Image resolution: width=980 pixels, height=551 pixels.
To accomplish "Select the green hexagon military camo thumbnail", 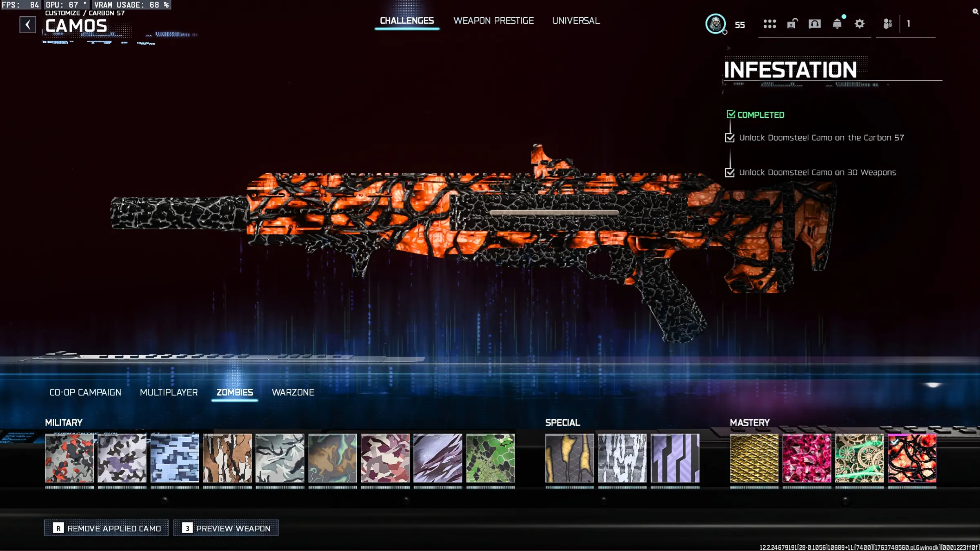I will 490,458.
